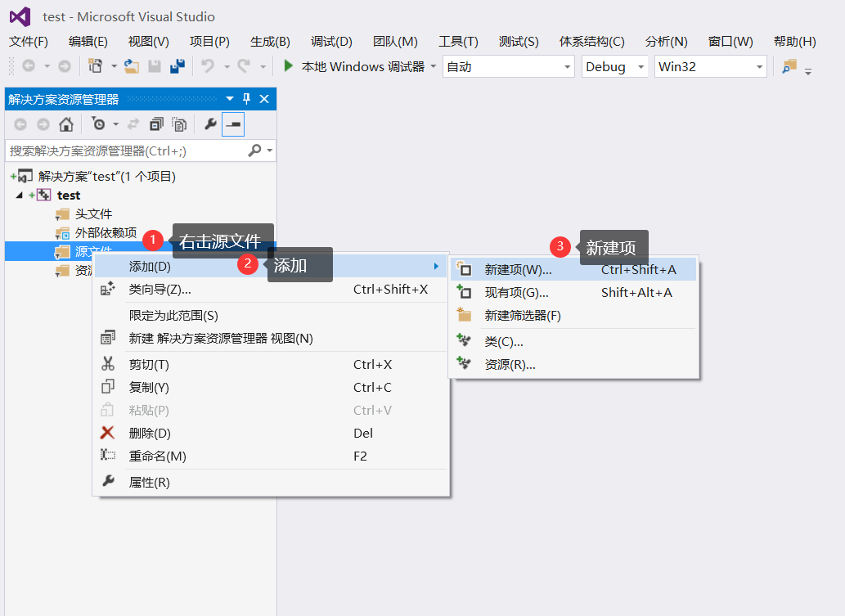This screenshot has height=616, width=845.
Task: Click the Show All Files icon
Action: (179, 124)
